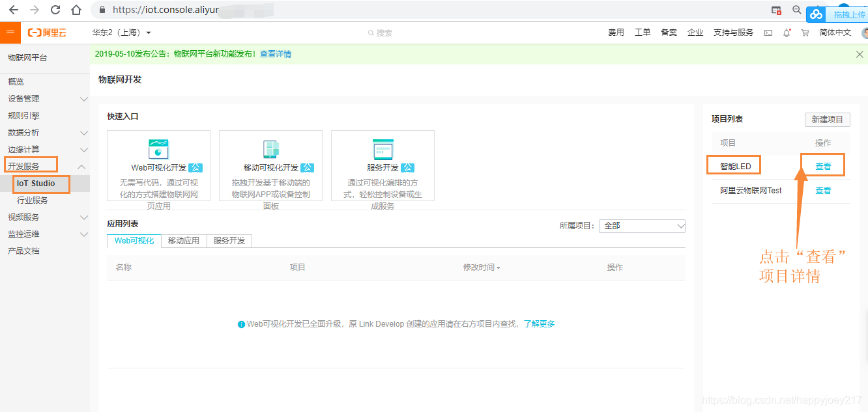Screen dimensions: 868x412
Task: Click the 物联网平台 sidebar title
Action: [x=27, y=58]
